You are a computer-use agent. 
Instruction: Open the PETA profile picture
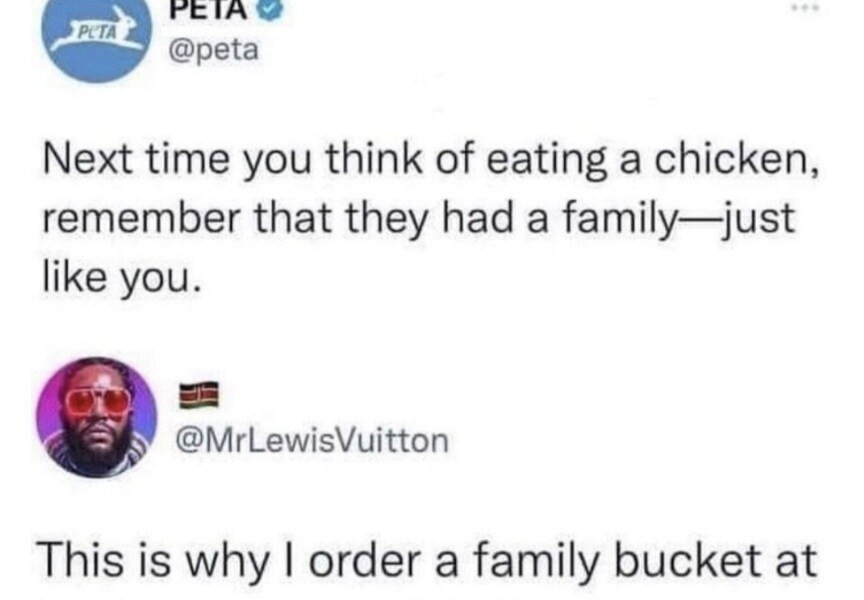click(x=97, y=40)
